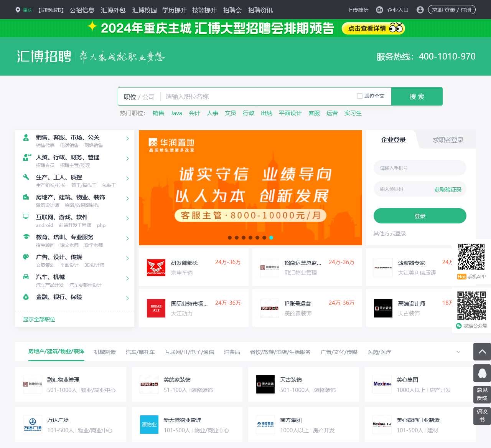The width and height of the screenshot is (491, 448).
Task: Select the first carousel dot indicator
Action: 230,238
